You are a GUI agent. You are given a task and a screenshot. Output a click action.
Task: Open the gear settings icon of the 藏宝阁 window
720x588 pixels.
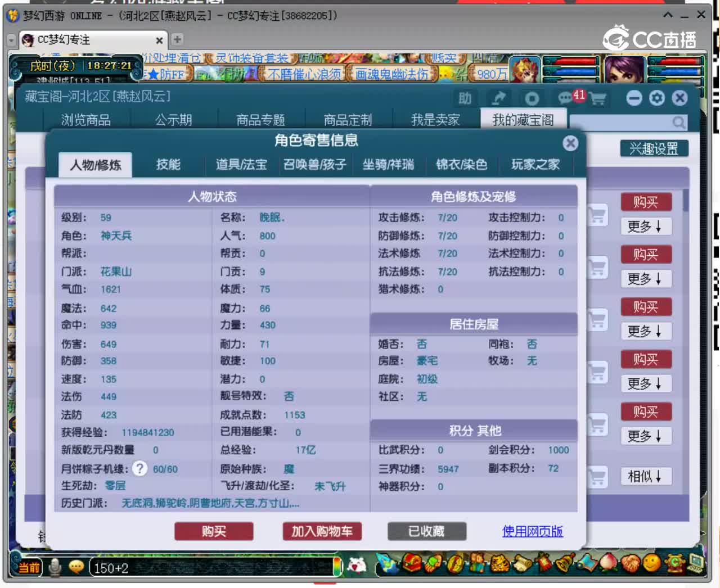pyautogui.click(x=656, y=98)
